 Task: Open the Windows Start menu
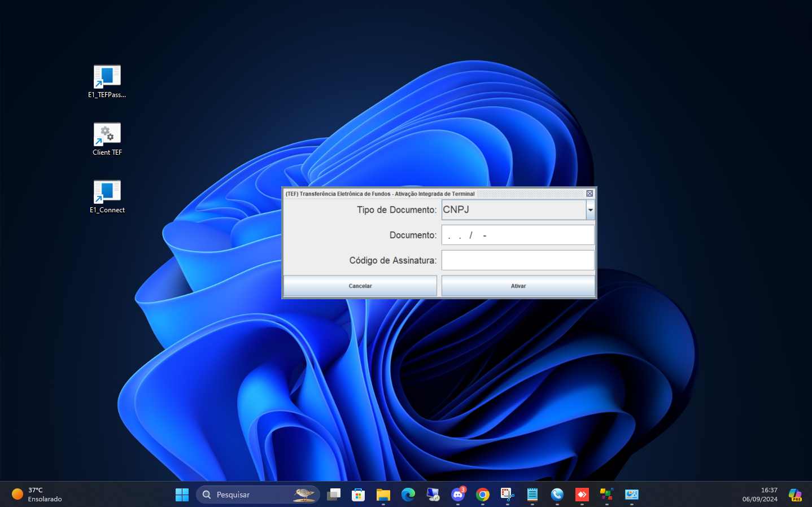182,495
